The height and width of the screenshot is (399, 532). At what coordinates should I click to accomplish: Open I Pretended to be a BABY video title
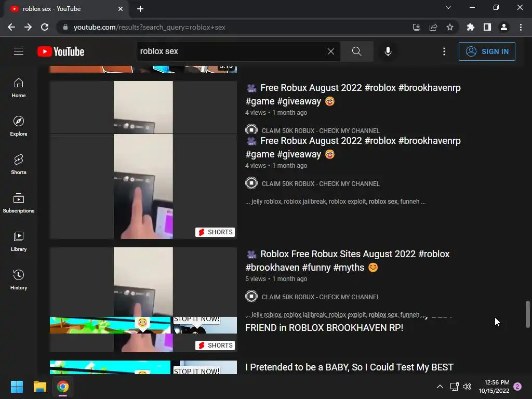349,367
